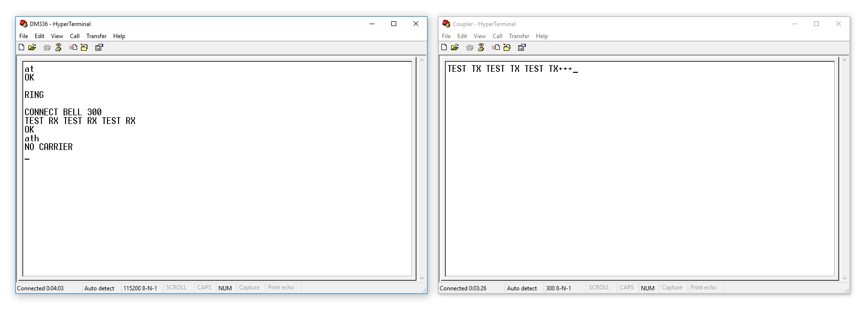Open the Help menu in DM336 window
The height and width of the screenshot is (313, 868).
coord(119,36)
